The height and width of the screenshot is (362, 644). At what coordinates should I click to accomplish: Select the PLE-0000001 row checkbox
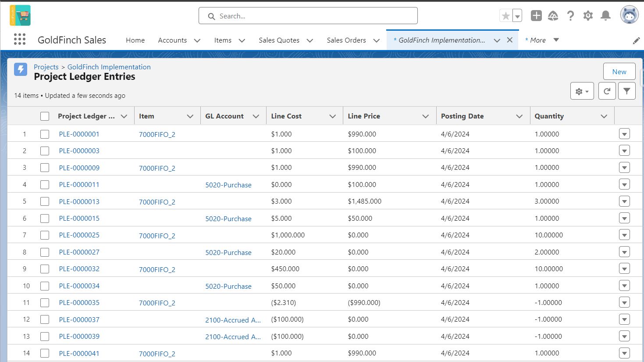coord(45,134)
